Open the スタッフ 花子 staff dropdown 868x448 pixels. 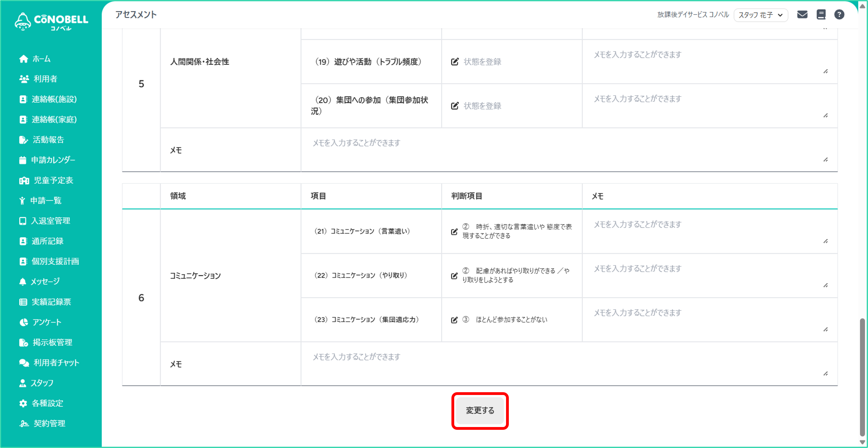click(x=761, y=15)
